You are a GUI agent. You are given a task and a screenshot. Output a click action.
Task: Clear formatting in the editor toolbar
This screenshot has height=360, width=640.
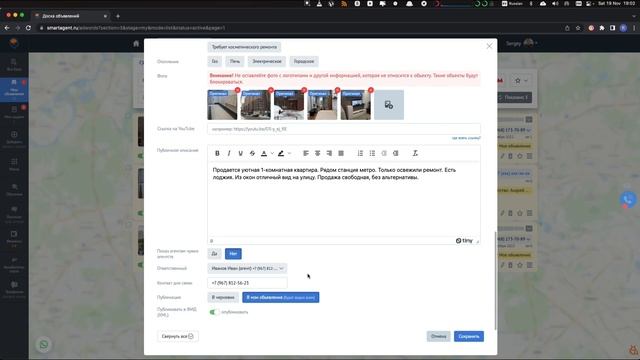coord(415,153)
